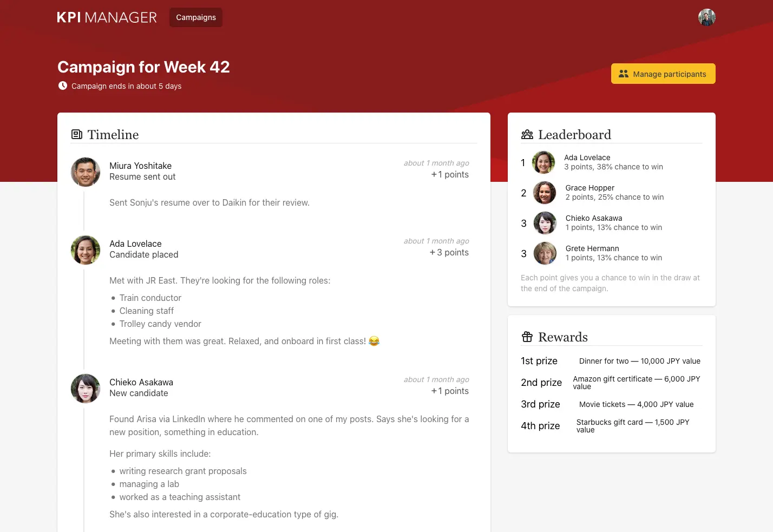The width and height of the screenshot is (773, 532).
Task: Click Grace Hopper's leaderboard avatar
Action: tap(545, 193)
